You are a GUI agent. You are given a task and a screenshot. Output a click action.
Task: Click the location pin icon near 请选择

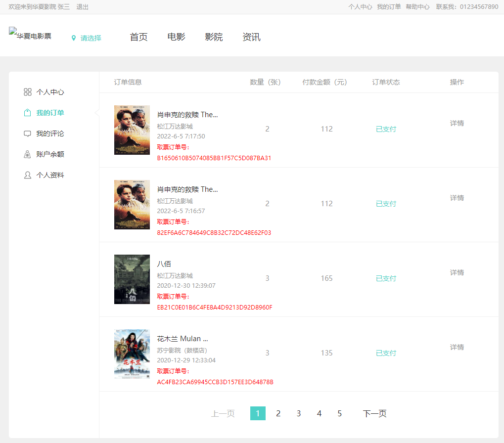click(x=74, y=38)
